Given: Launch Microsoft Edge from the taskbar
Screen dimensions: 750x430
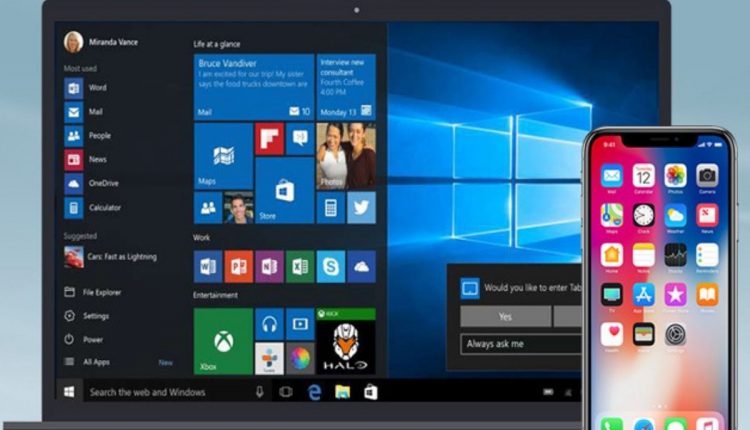Looking at the screenshot, I should 314,392.
